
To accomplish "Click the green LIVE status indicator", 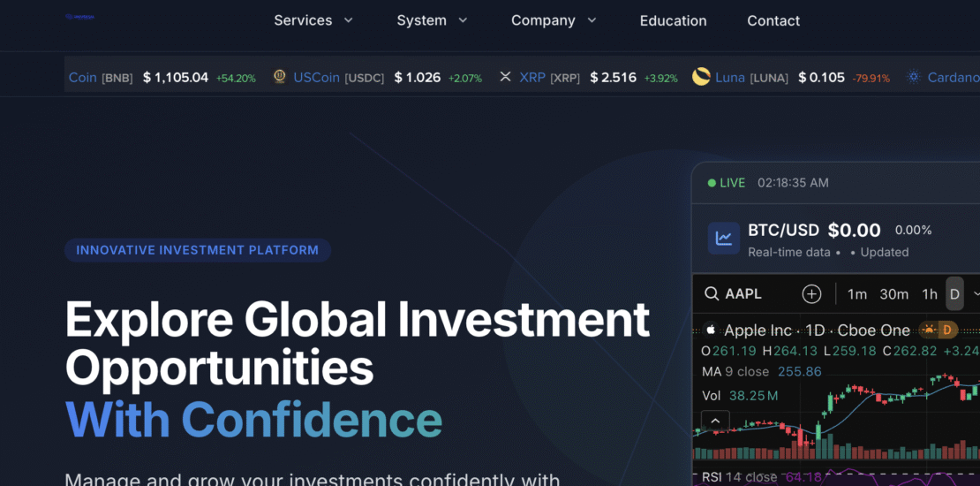I will point(727,183).
